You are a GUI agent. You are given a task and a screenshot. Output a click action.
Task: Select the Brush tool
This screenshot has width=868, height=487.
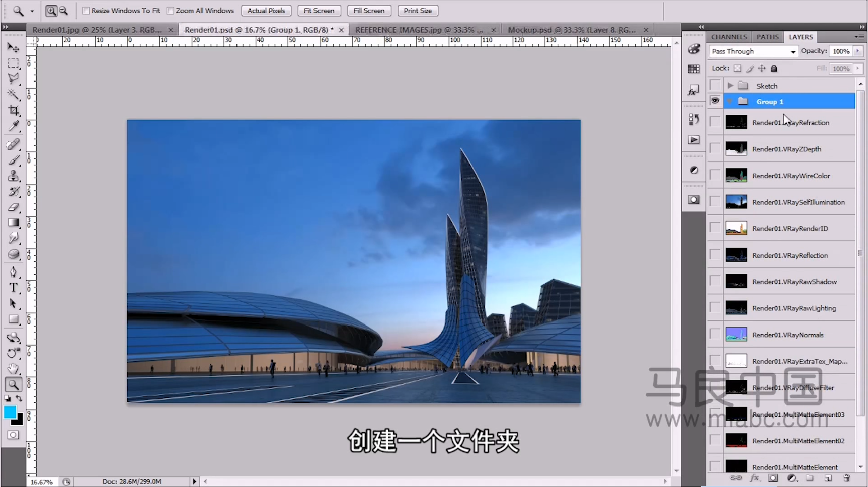pos(13,160)
